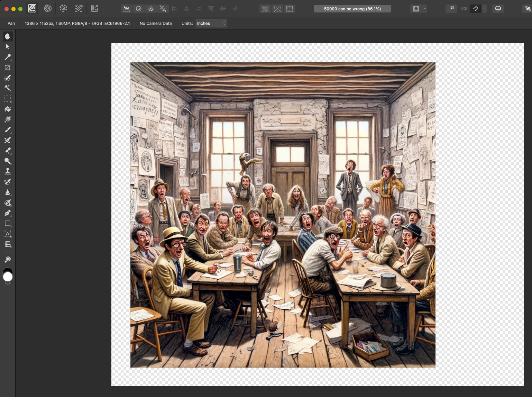Select the Color Picker eyedropper tool
This screenshot has width=532, height=397.
[8, 57]
